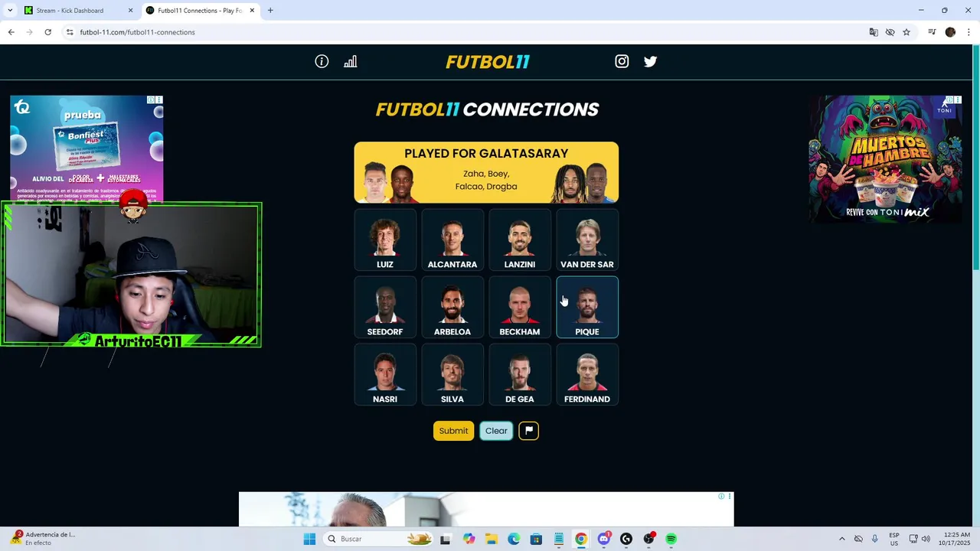Select the SEEDORF player card
980x551 pixels.
385,308
